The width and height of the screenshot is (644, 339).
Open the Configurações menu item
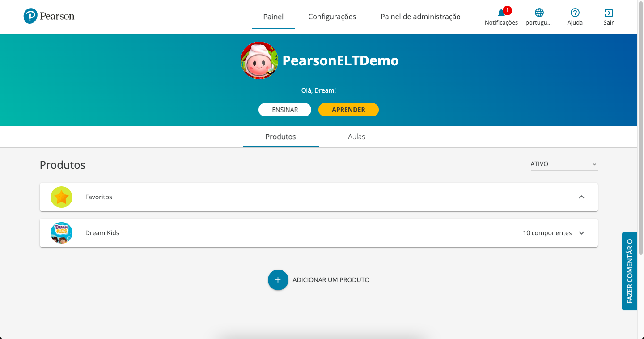tap(332, 17)
